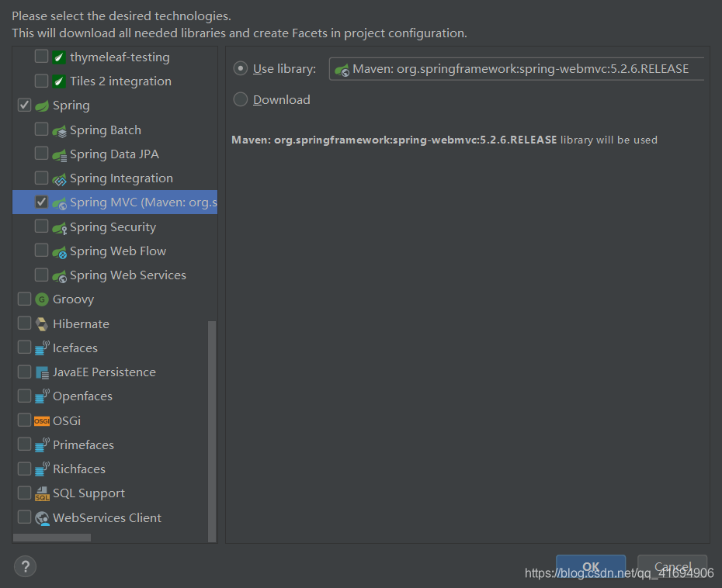Check the Openfaces checkbox
This screenshot has height=588, width=722.
click(x=24, y=396)
